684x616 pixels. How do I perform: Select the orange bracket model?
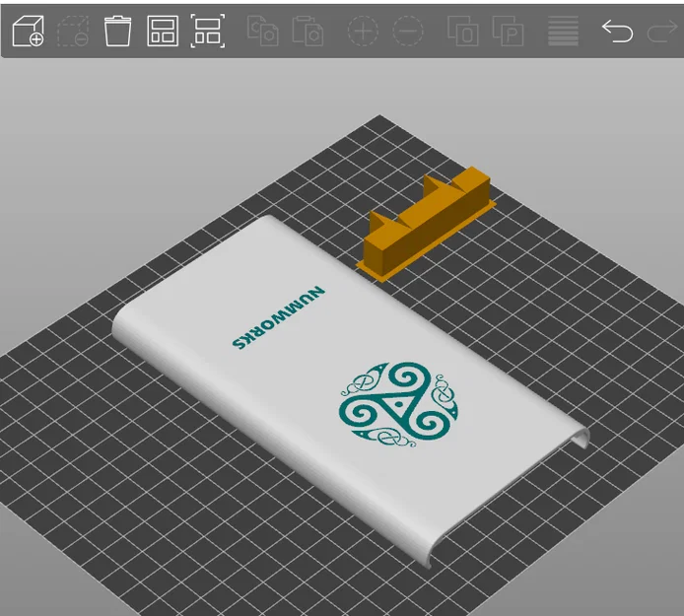tap(426, 224)
